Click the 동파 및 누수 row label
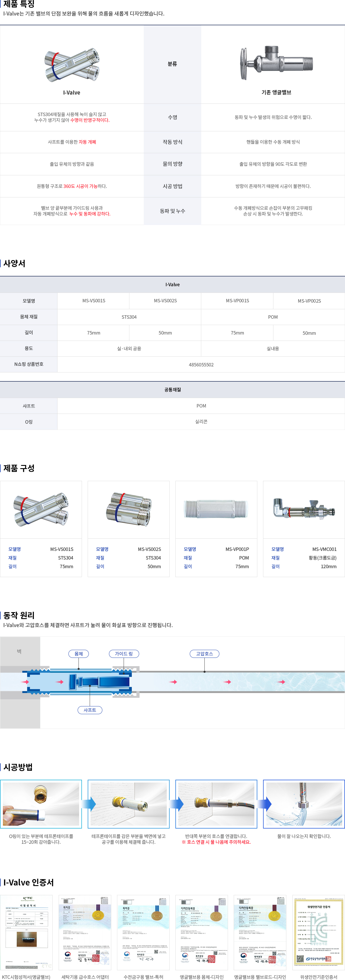This screenshot has width=345, height=980. (172, 211)
